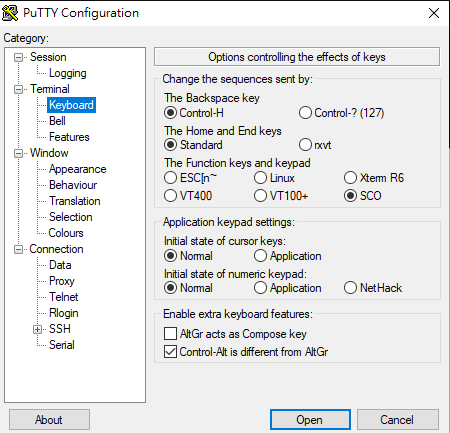Collapse the Terminal tree node
Screen dimensions: 450x433
click(x=18, y=89)
